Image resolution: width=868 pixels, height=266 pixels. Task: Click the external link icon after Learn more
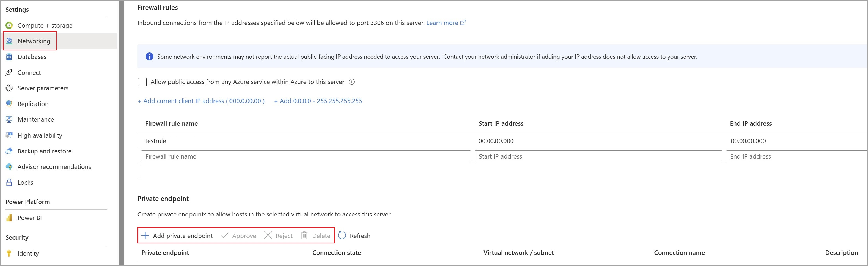click(463, 23)
